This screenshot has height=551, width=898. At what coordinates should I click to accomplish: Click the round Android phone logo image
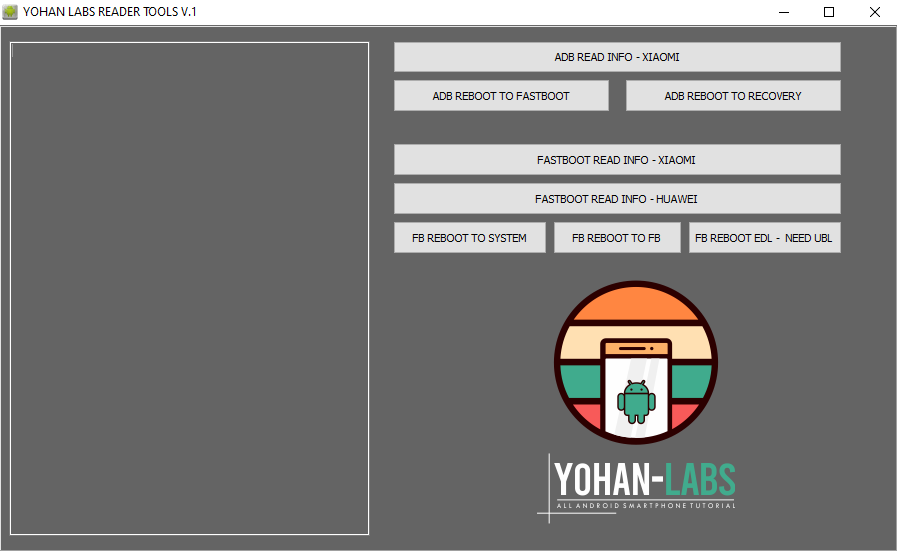(636, 362)
